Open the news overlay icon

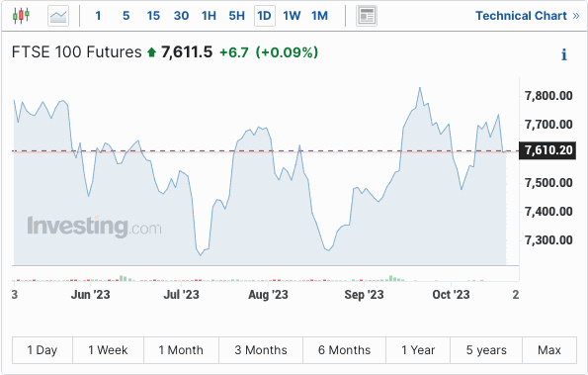click(367, 16)
